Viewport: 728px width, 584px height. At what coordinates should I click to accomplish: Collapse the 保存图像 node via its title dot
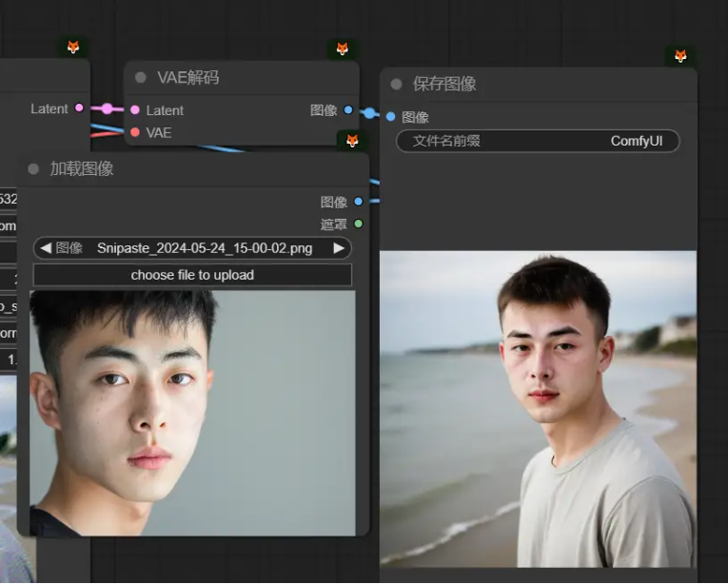click(396, 84)
